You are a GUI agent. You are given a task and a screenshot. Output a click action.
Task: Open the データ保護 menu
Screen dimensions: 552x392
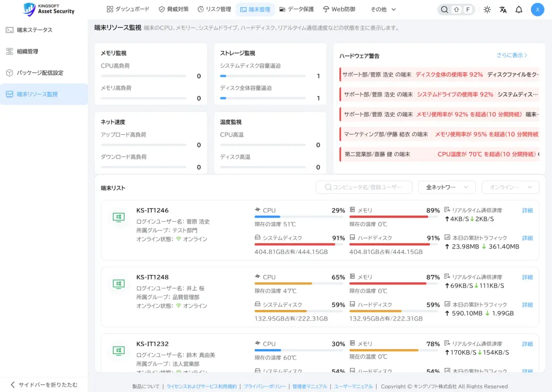coord(297,9)
